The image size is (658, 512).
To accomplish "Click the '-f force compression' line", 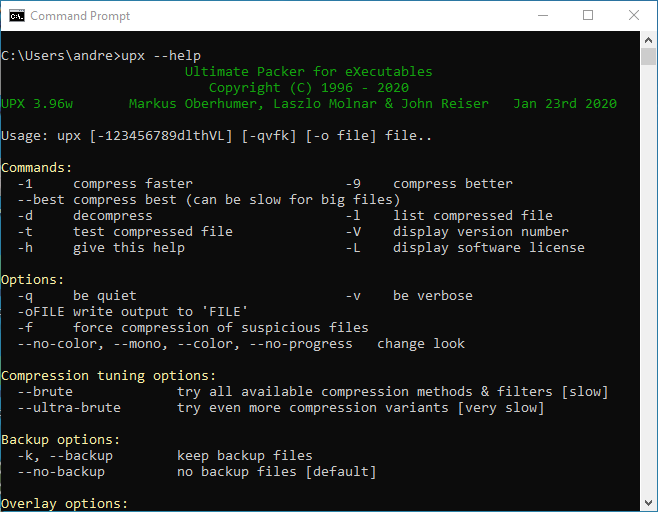I will coord(193,328).
